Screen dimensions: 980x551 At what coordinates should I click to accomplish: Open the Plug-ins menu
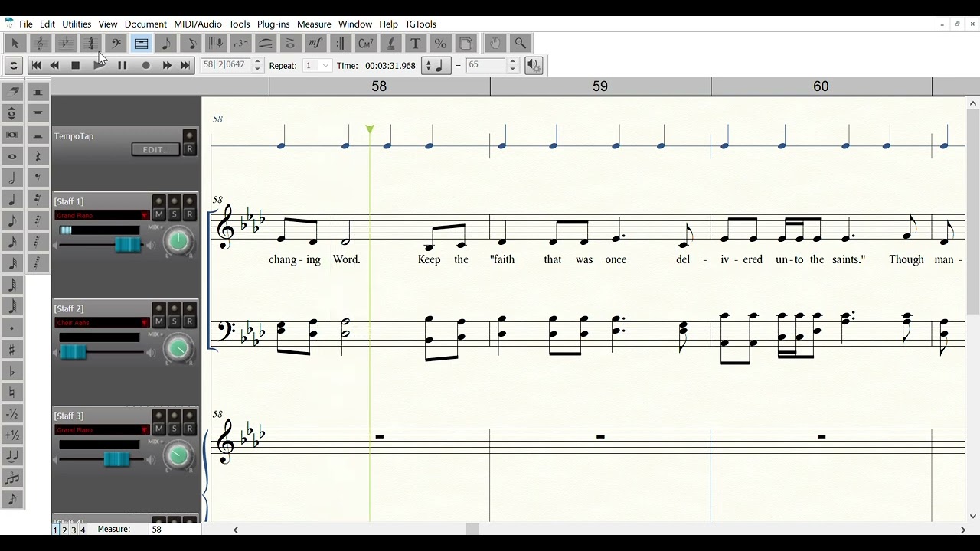click(x=273, y=24)
